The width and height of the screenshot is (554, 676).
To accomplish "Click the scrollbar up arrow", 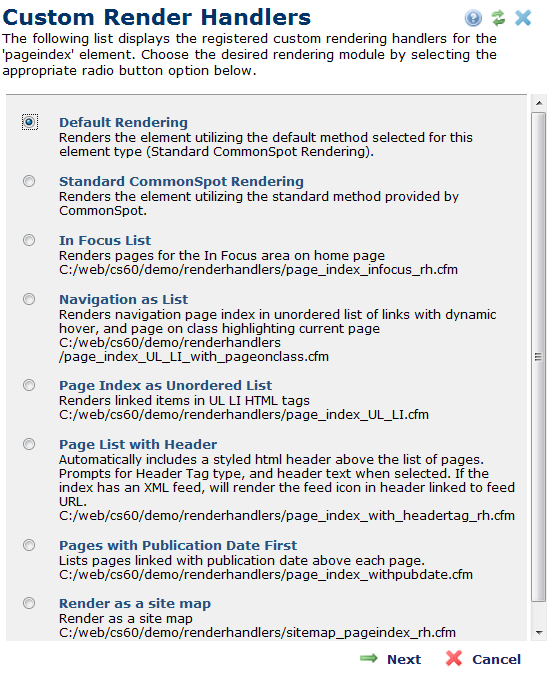I will coord(539,103).
